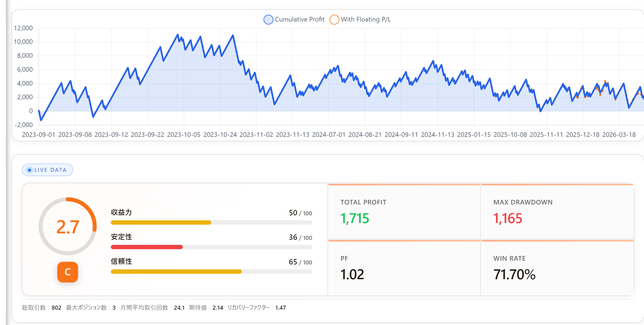Click the 12,000 profit axis label
The height and width of the screenshot is (325, 644).
pos(23,28)
